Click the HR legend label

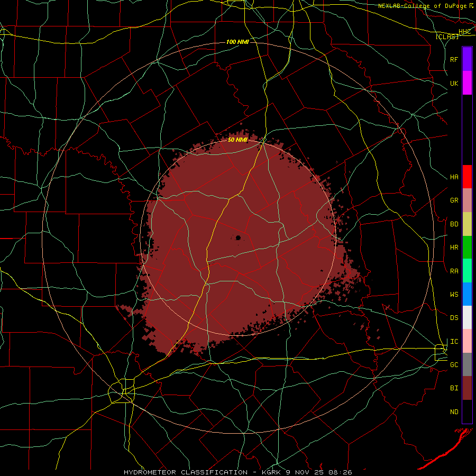coord(454,248)
